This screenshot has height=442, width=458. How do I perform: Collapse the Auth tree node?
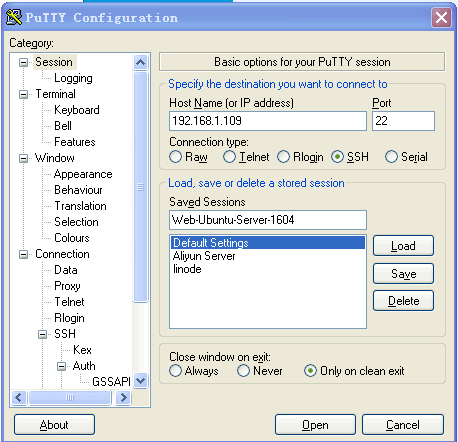pos(61,366)
